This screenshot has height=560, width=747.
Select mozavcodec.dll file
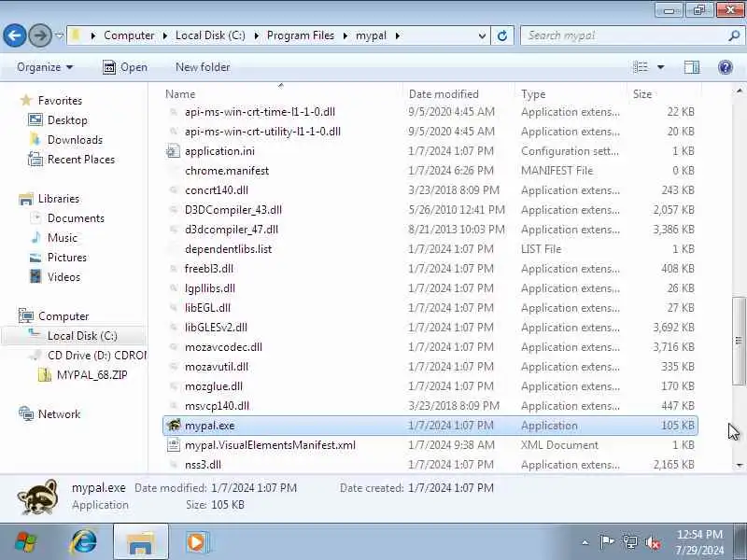pos(223,346)
